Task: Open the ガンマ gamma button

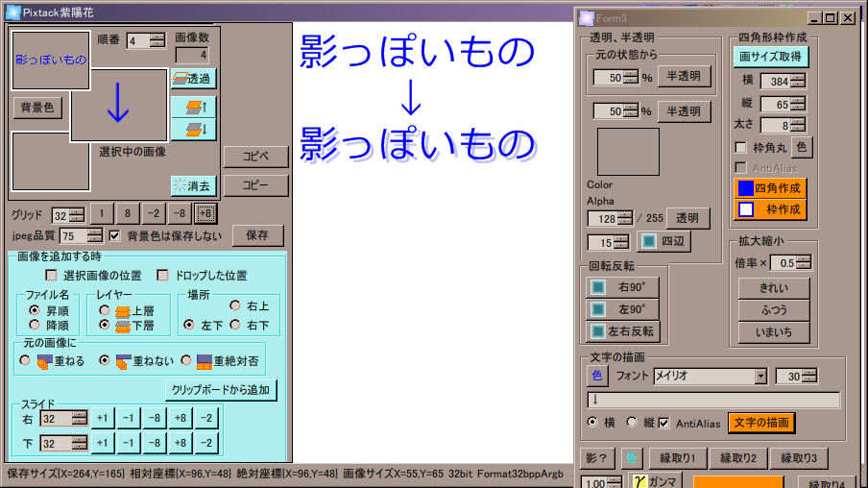Action: [656, 481]
